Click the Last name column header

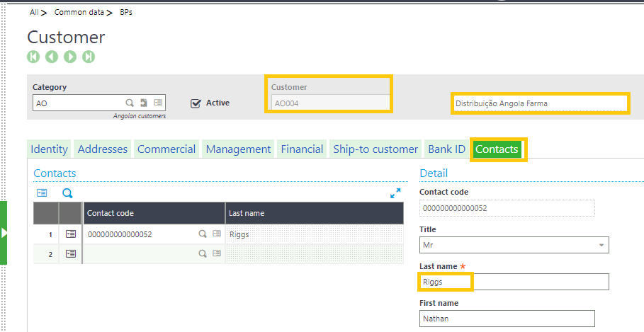coord(315,213)
